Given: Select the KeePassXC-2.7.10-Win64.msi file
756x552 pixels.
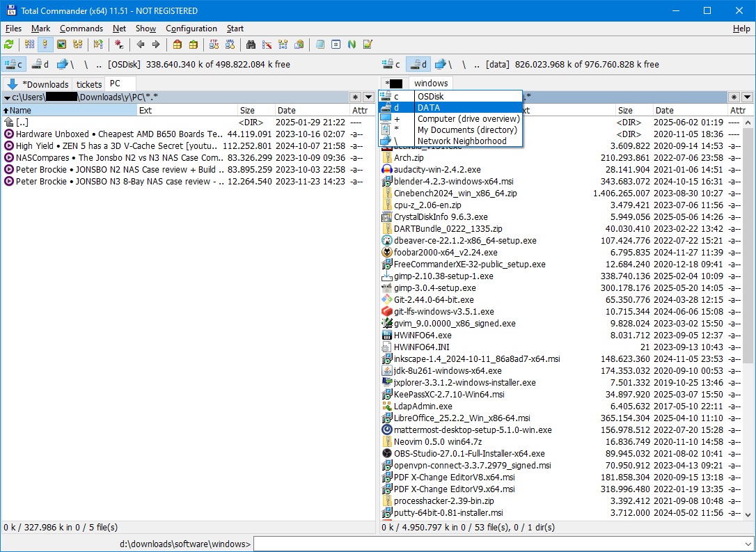Looking at the screenshot, I should [x=562, y=395].
